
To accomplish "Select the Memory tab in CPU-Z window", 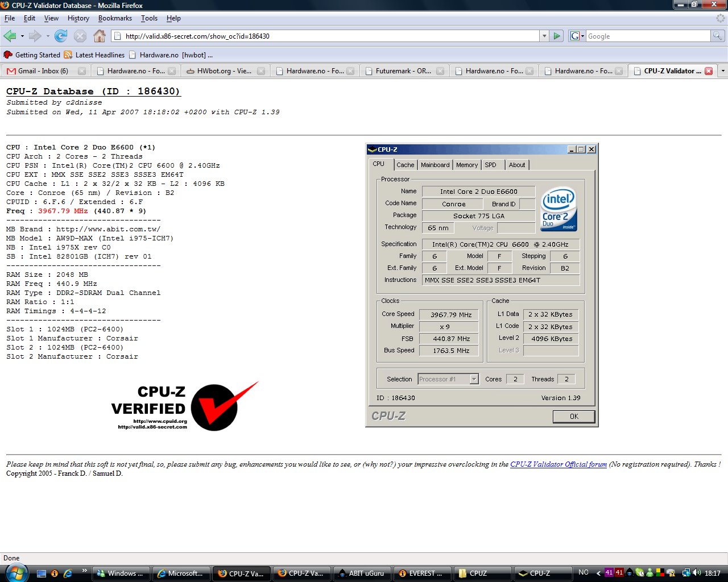I will point(467,165).
